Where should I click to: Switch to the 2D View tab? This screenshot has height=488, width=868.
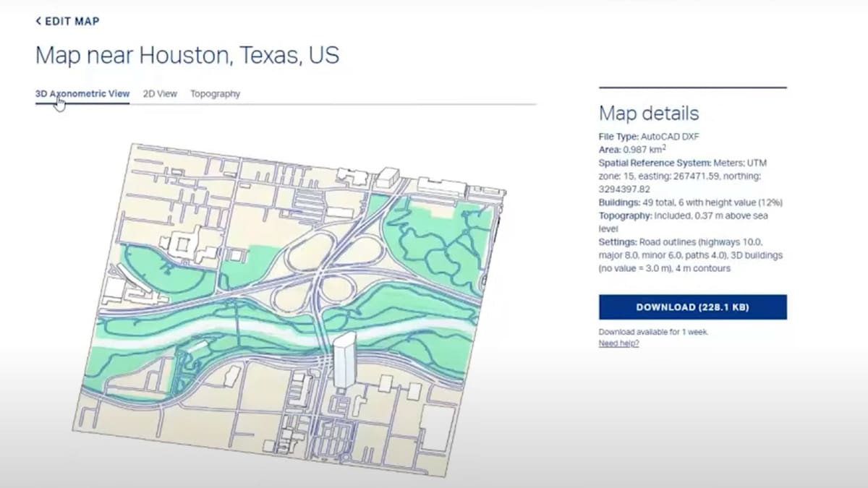160,94
